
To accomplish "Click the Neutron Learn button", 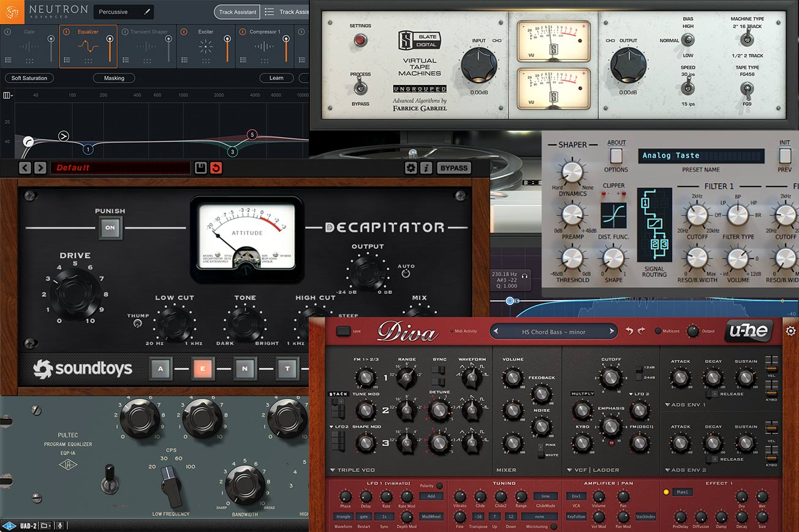I will point(276,78).
